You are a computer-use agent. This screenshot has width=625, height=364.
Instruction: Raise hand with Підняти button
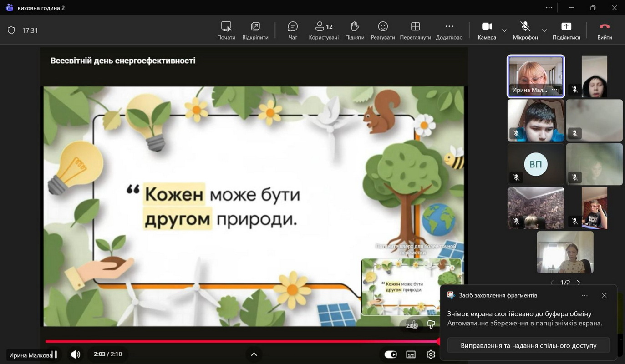tap(355, 30)
